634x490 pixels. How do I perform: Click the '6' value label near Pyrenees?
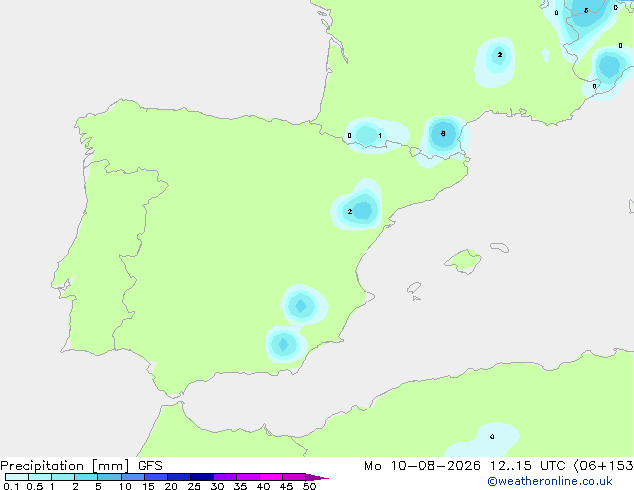click(x=443, y=133)
